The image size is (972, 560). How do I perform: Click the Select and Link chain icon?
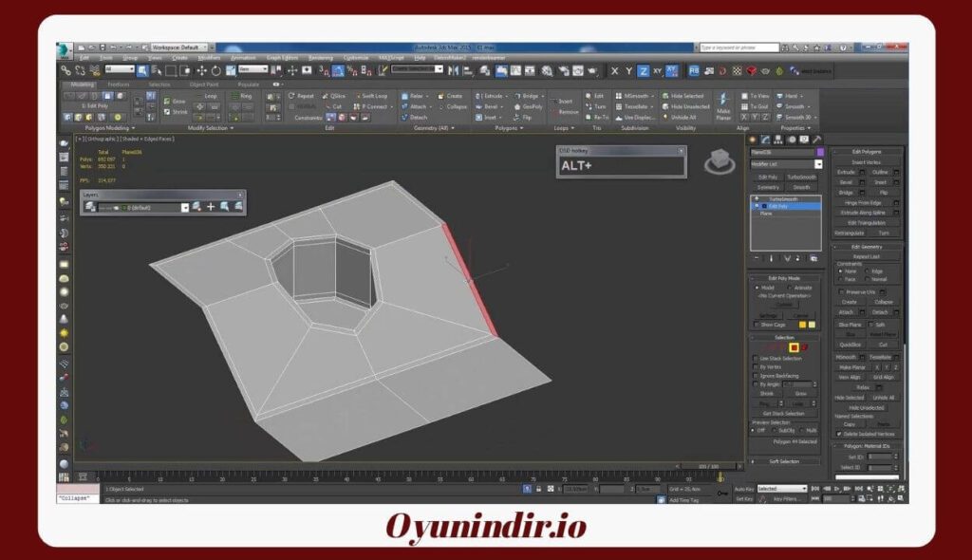tap(65, 70)
